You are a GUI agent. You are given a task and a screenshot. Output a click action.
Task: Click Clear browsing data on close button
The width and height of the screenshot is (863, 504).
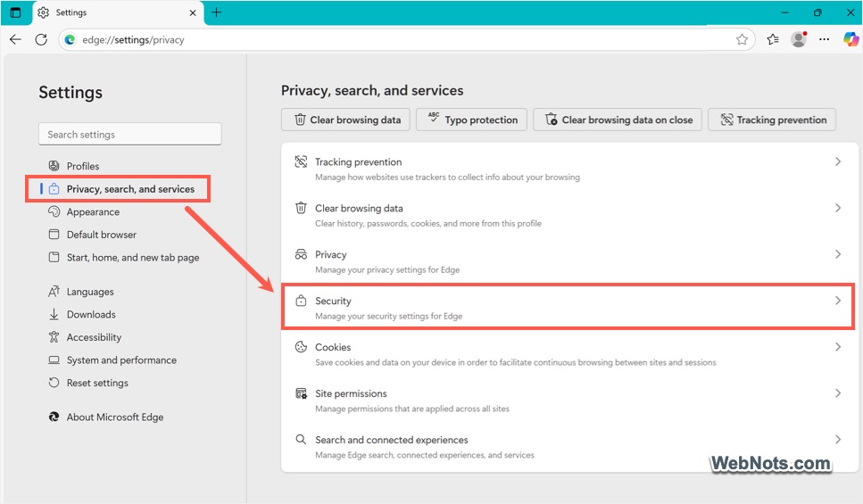[618, 120]
